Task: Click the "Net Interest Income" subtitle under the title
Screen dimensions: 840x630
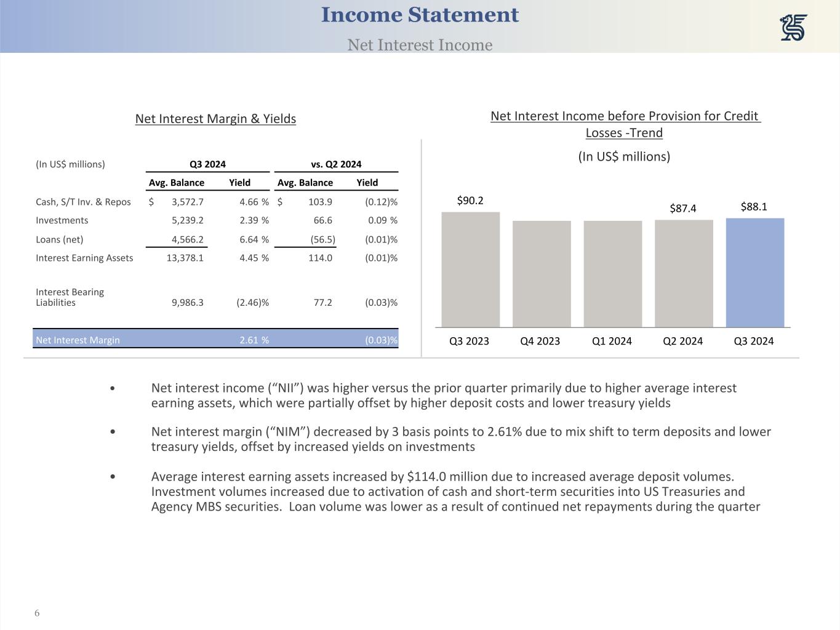Action: click(420, 45)
